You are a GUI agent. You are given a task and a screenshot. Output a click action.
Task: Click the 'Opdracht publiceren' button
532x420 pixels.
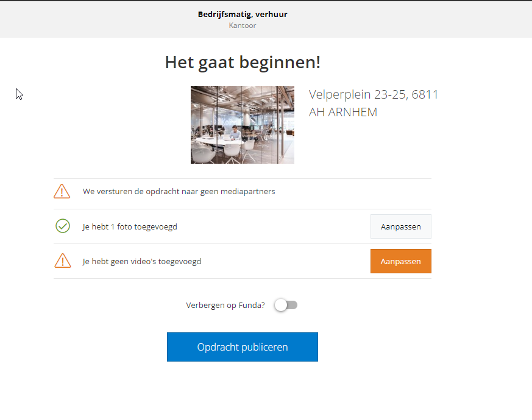243,347
